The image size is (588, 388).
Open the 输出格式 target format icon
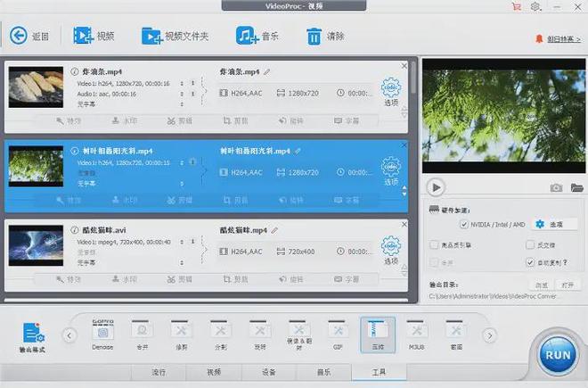[33, 334]
